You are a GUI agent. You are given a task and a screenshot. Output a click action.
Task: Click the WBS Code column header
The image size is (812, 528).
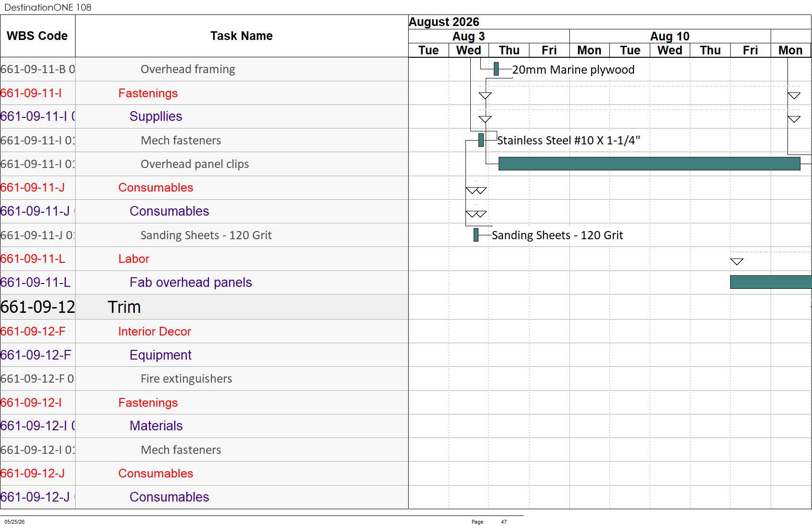[x=38, y=36]
